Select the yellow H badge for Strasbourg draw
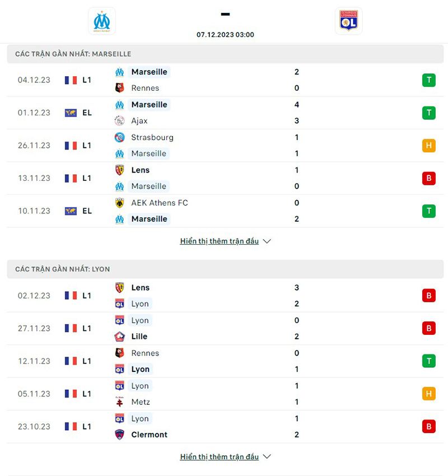 click(x=428, y=145)
